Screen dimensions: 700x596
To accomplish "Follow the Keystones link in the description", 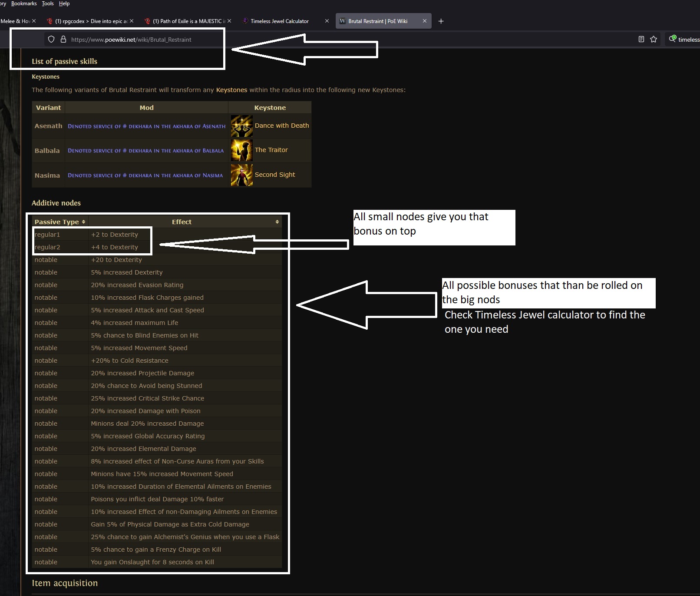I will coord(231,90).
